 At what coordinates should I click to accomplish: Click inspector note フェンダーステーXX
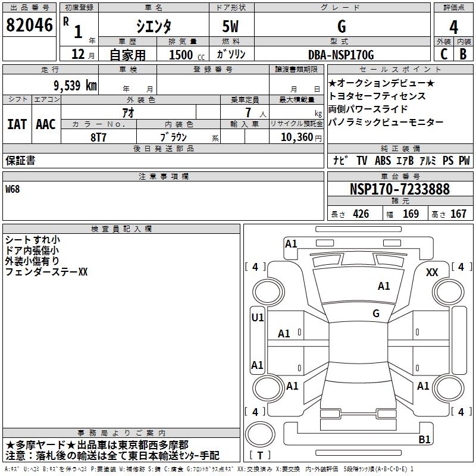46,272
